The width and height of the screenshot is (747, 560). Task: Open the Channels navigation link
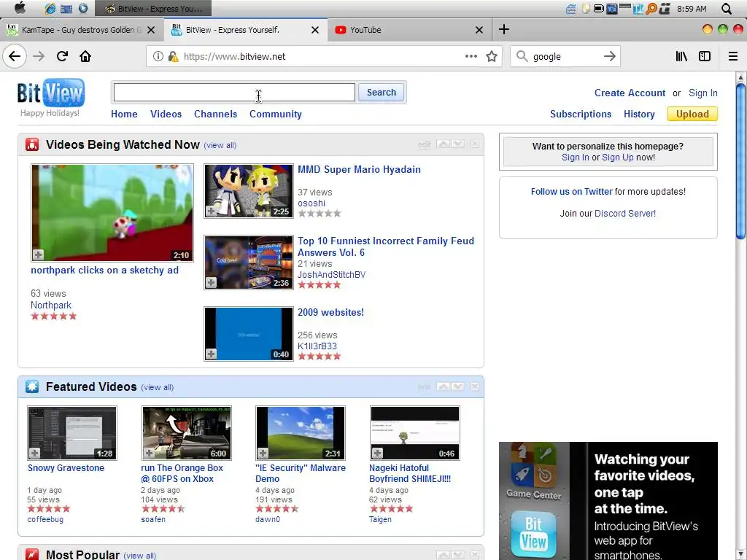click(215, 114)
